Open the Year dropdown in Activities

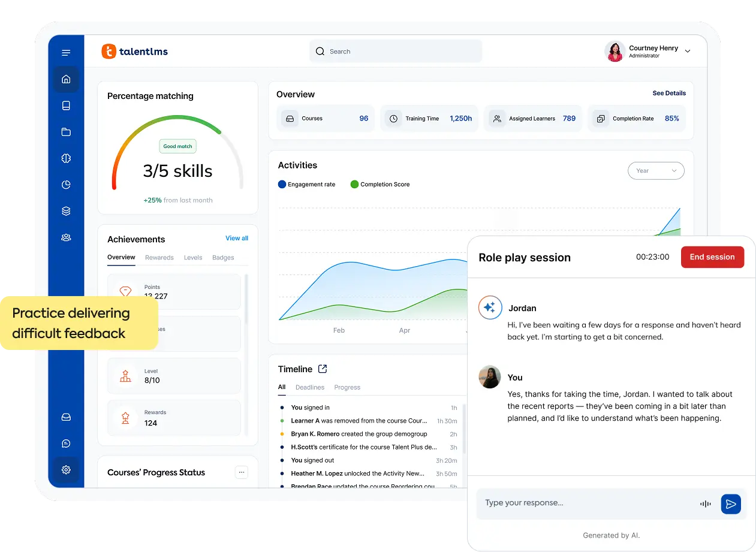pyautogui.click(x=656, y=171)
